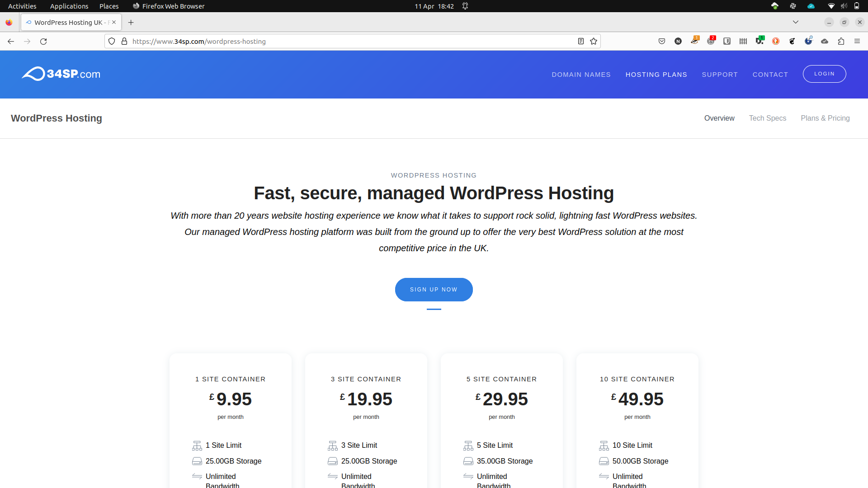Bookmark this page with the star icon
The height and width of the screenshot is (488, 868).
[594, 41]
